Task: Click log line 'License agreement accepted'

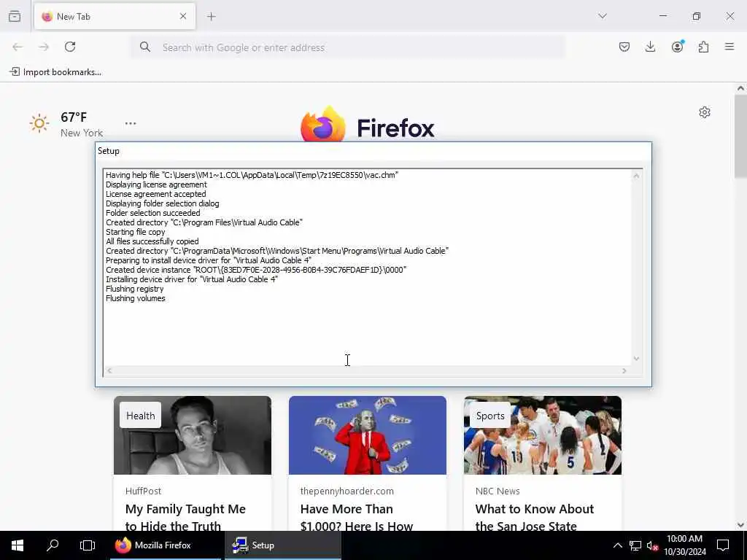Action: 156,194
